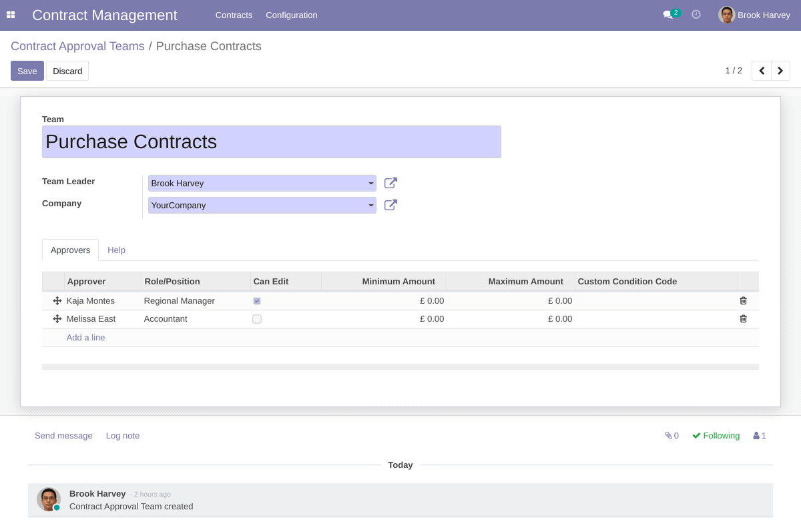Disable Can Edit for Kaja Montes
Viewport: 801px width, 532px height.
click(x=257, y=301)
